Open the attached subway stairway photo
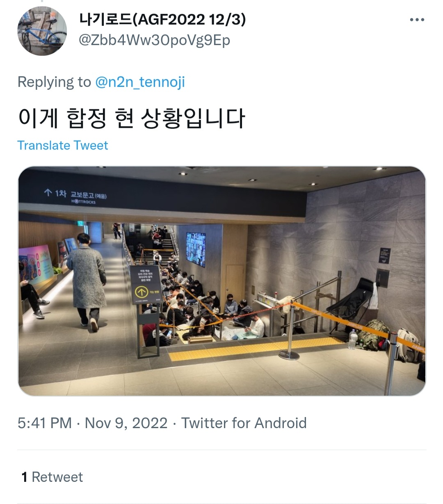 (x=222, y=281)
